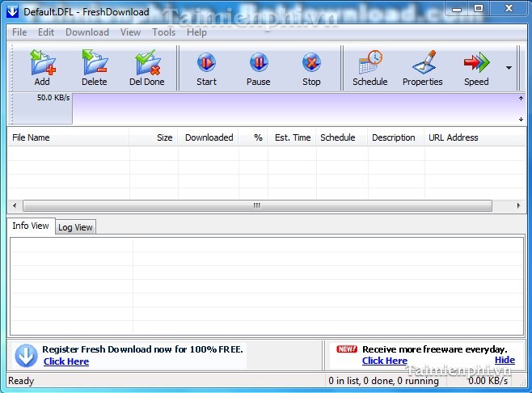
Task: Click the freeware Click Here link
Action: (385, 361)
